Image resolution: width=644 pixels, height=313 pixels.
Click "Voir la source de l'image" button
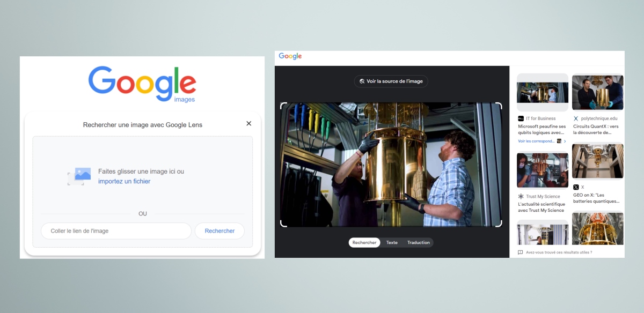pyautogui.click(x=391, y=81)
